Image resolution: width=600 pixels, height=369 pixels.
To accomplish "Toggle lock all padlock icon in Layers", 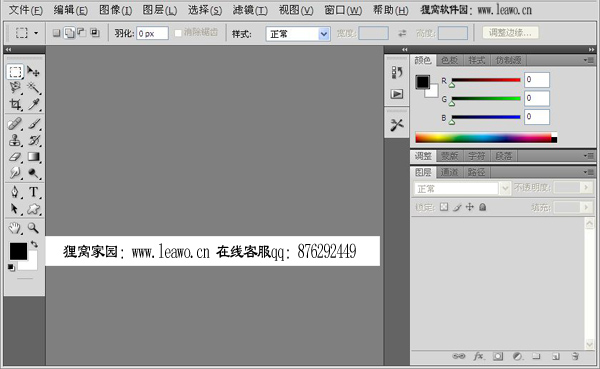I will tap(483, 207).
